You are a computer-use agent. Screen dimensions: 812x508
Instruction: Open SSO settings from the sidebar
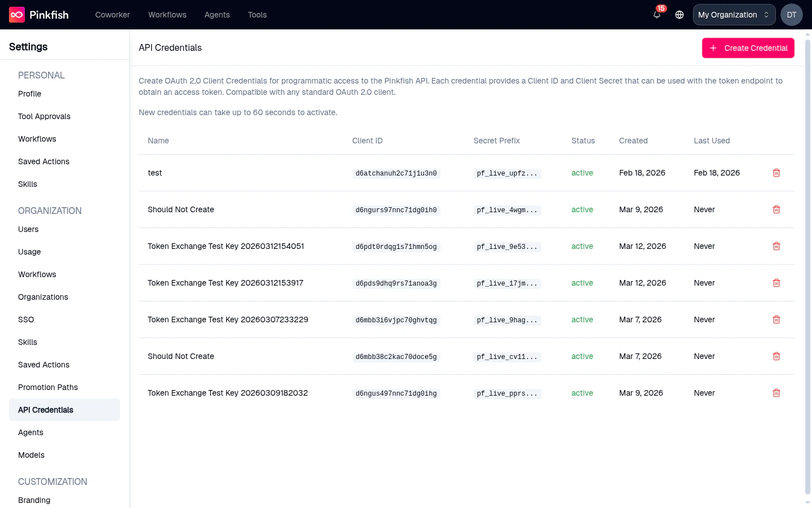point(26,319)
